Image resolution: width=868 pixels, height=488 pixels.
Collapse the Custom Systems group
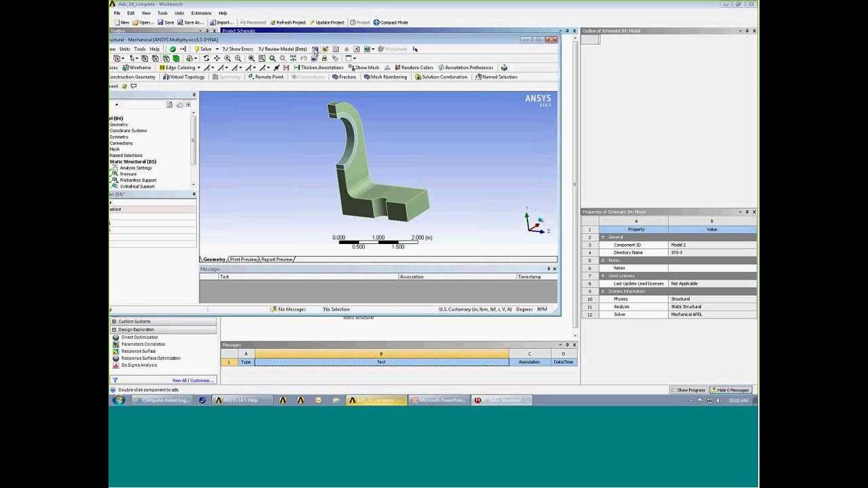click(x=114, y=321)
